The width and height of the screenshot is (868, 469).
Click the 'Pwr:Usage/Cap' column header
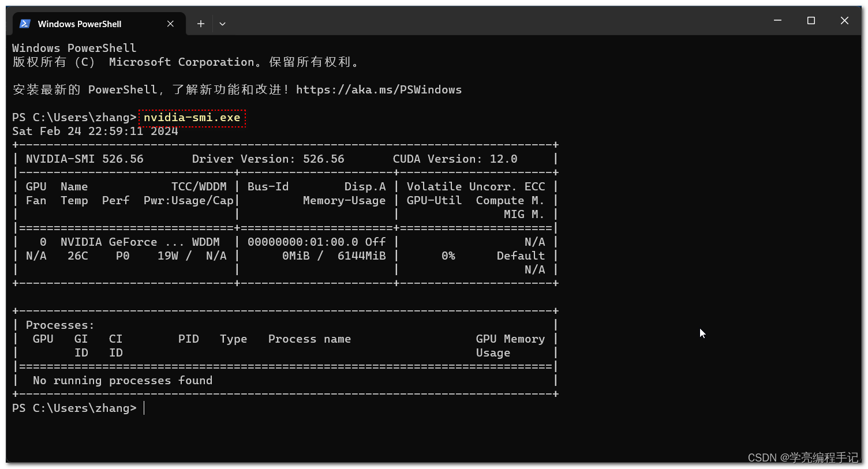click(189, 200)
